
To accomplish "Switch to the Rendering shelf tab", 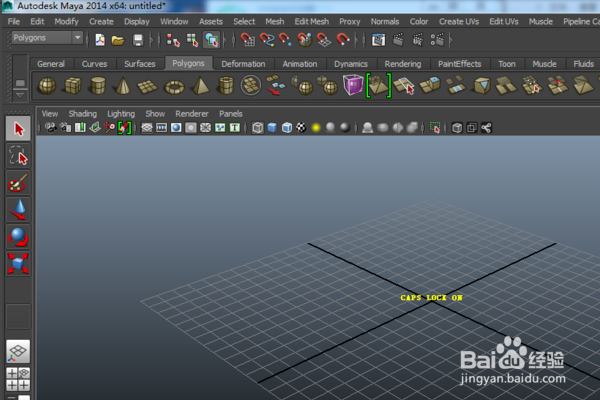I will point(403,64).
